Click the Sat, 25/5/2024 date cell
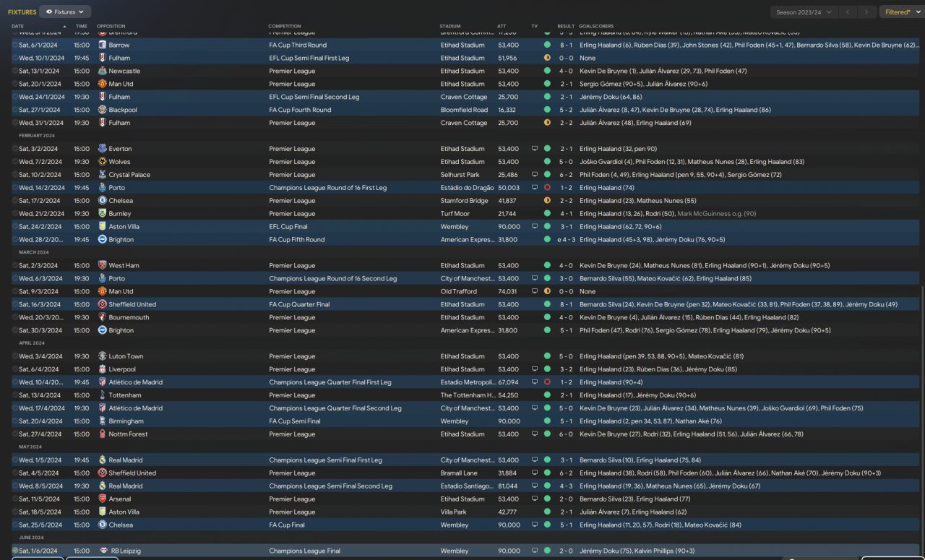Screen dimensions: 925x560 (40, 525)
